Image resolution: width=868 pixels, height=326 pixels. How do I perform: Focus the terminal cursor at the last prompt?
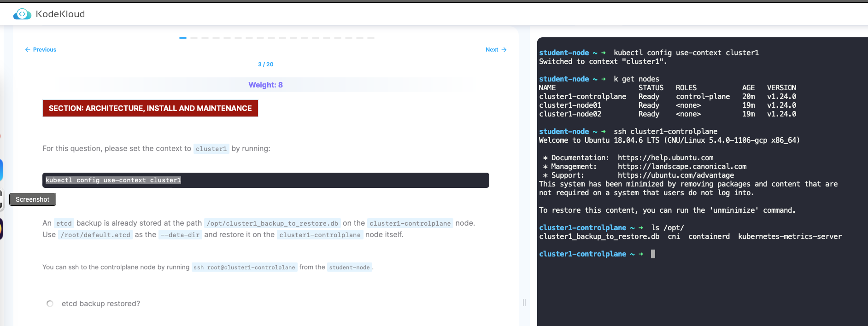[653, 254]
